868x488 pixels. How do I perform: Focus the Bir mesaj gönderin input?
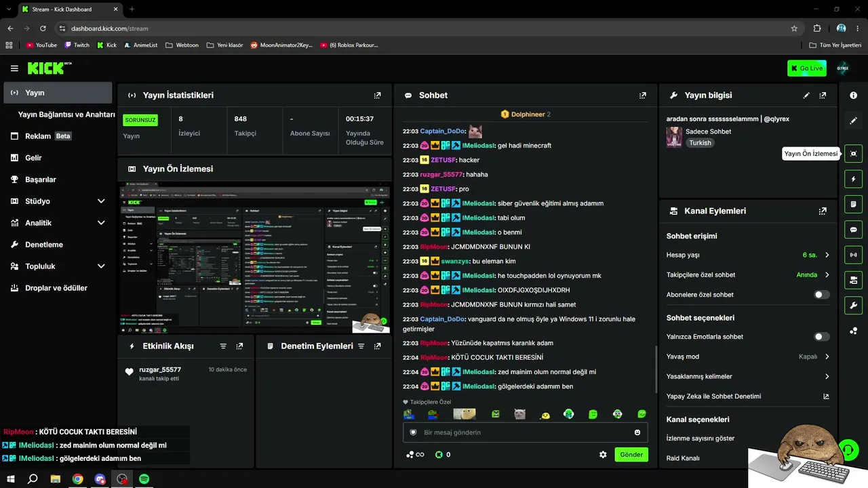(x=526, y=432)
